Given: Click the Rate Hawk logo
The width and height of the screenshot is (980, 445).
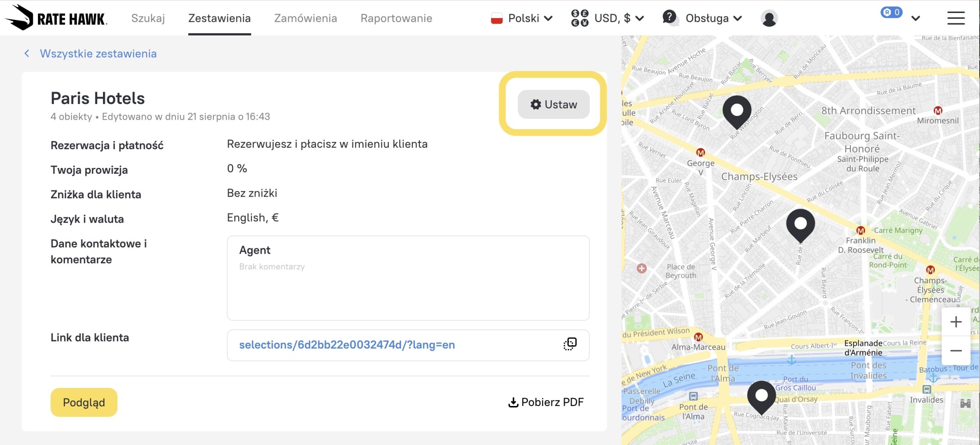Looking at the screenshot, I should [56, 18].
